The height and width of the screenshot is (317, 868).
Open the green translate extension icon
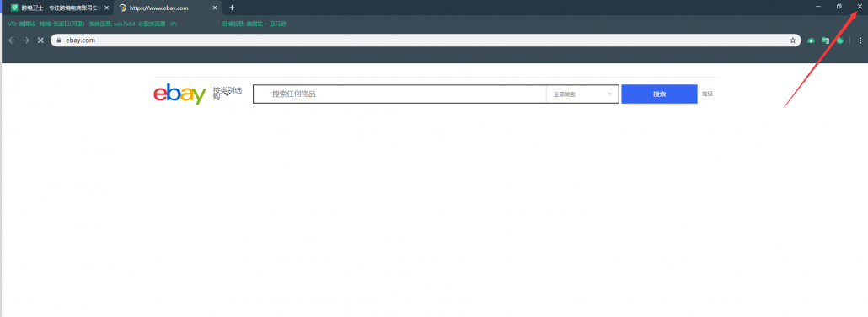[x=825, y=40]
